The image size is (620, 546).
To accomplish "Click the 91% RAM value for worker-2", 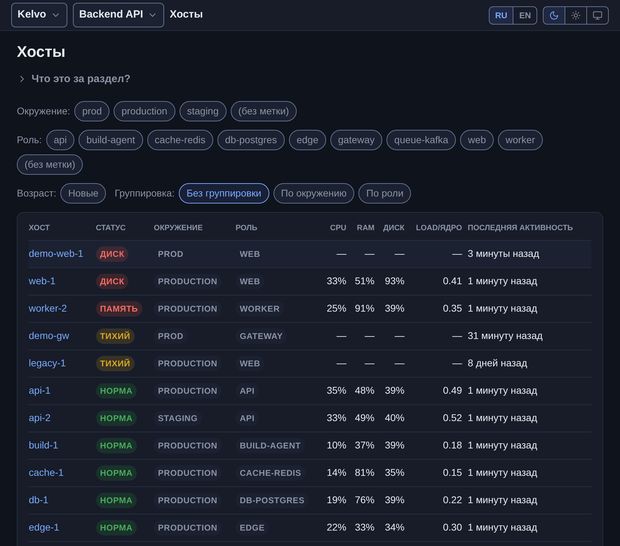I will click(x=364, y=308).
